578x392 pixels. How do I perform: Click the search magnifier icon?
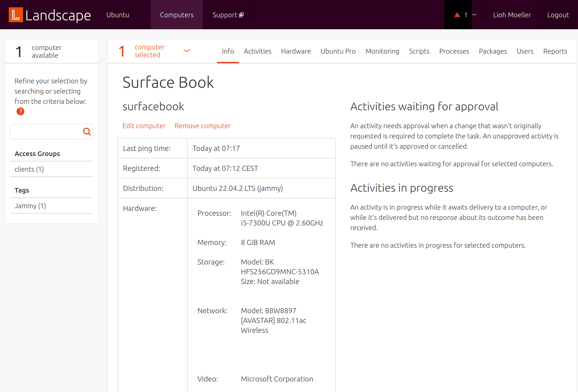[x=87, y=131]
